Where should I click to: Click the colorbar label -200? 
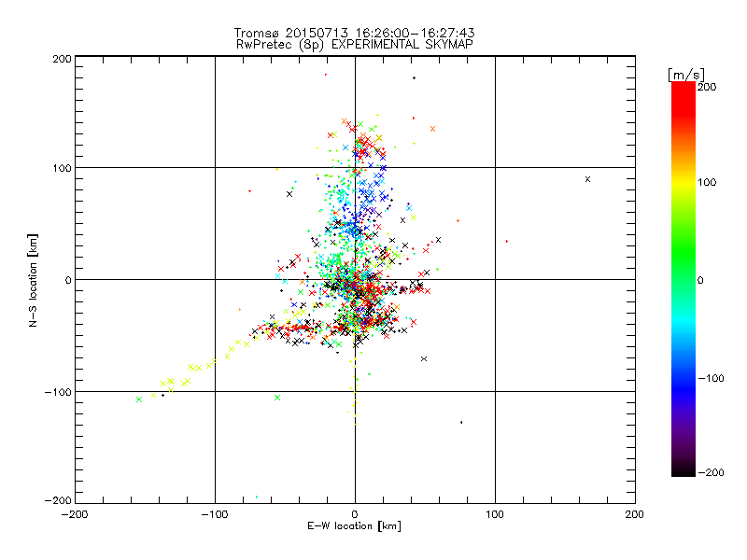click(711, 472)
